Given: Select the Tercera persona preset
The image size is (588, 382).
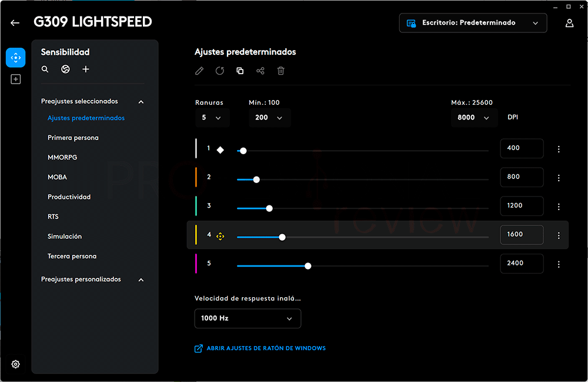Looking at the screenshot, I should [72, 256].
